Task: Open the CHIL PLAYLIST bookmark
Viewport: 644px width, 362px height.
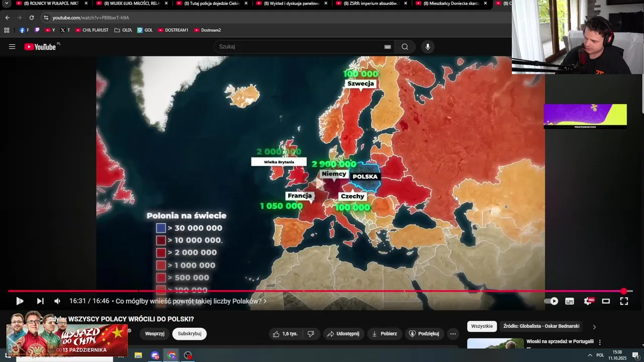Action: pos(92,30)
